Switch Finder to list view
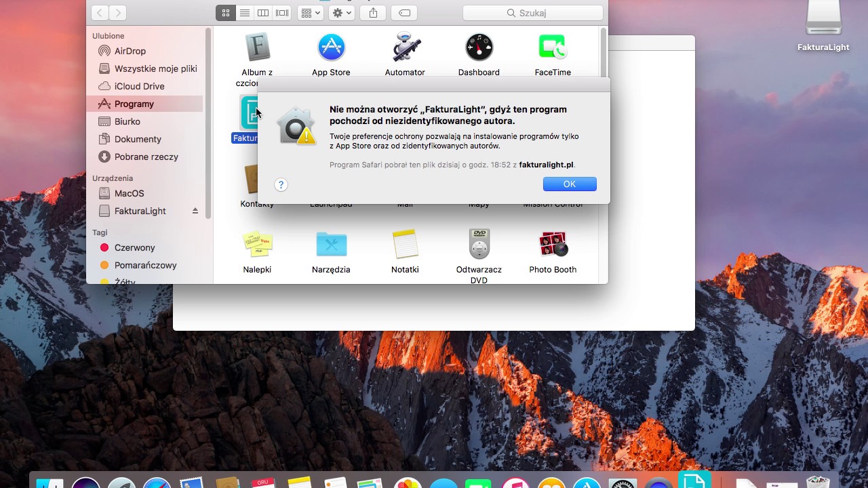 (x=245, y=13)
